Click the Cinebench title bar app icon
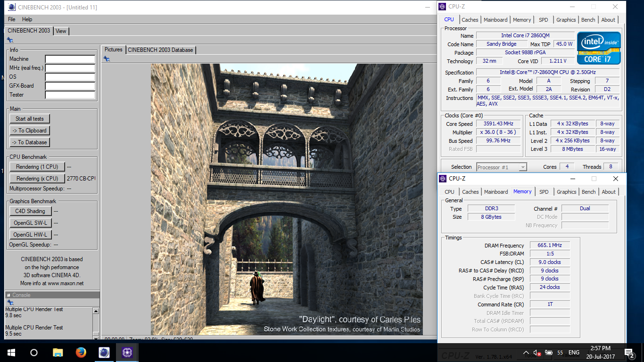This screenshot has width=644, height=362. pyautogui.click(x=11, y=7)
